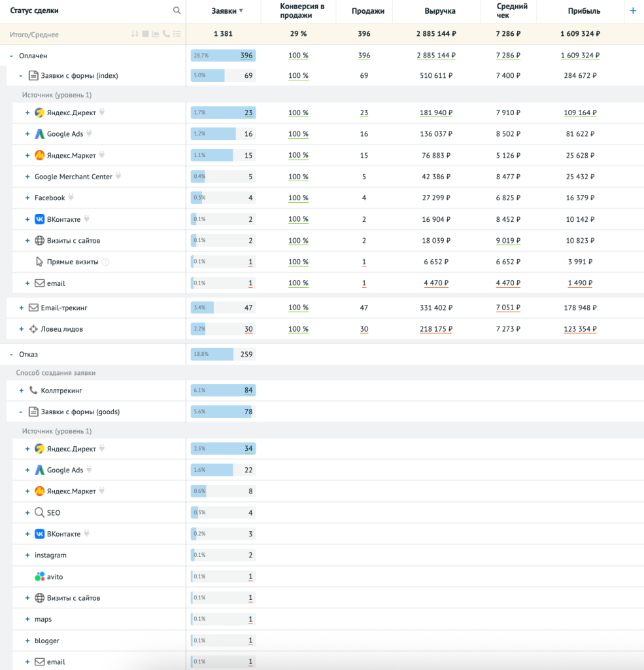
Task: Click the plug icon next to Facebook
Action: pos(71,198)
